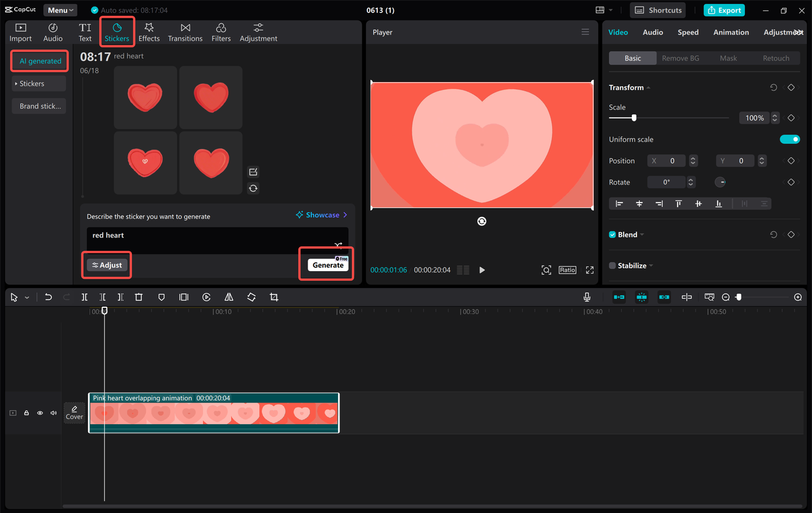812x513 pixels.
Task: Disable Uniform scale in the Video panel
Action: pos(790,139)
